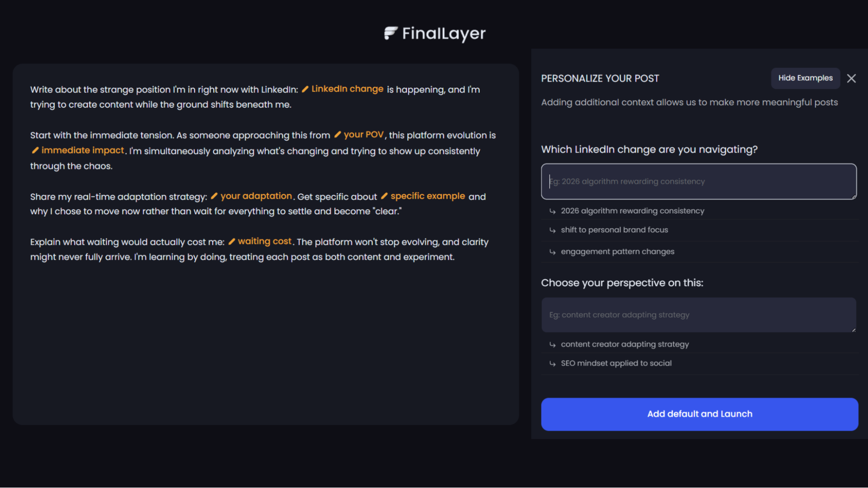
Task: Click "Add default and Launch"
Action: point(699,414)
